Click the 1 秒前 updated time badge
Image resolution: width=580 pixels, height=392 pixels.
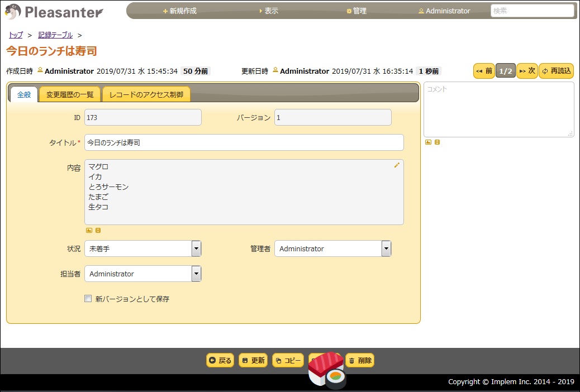tap(429, 71)
